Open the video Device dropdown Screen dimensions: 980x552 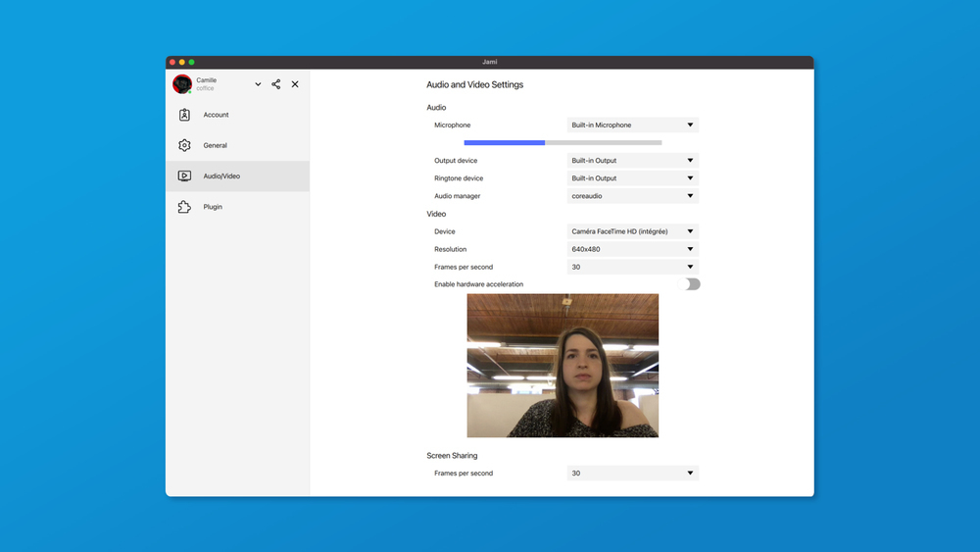(632, 231)
